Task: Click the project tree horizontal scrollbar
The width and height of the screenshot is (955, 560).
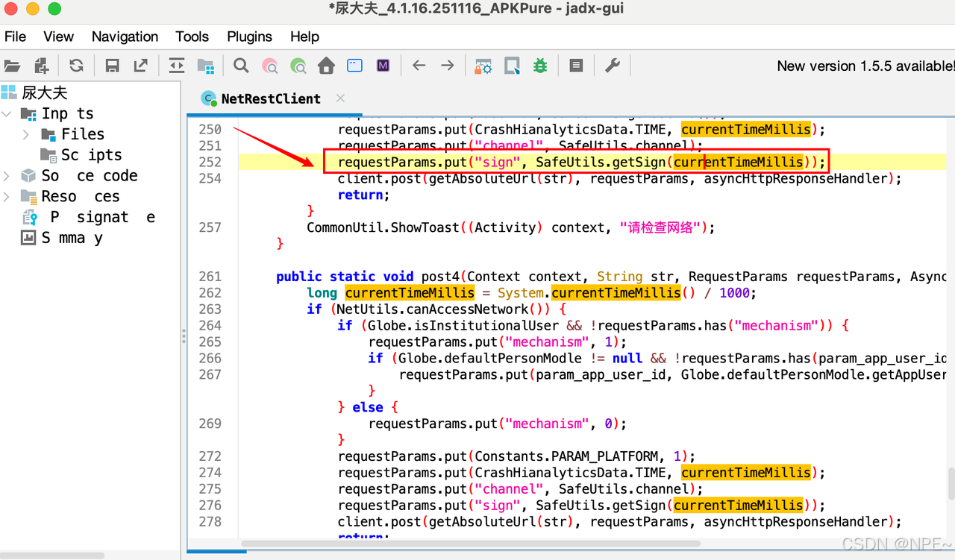Action: 52,554
